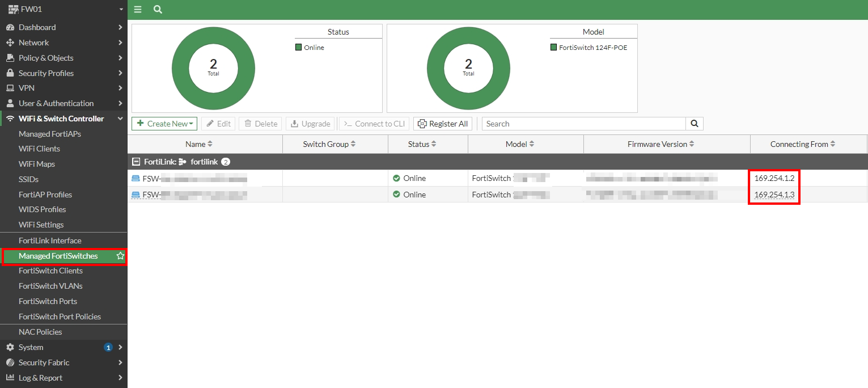Expand the Dashboard menu chevron
The width and height of the screenshot is (868, 388).
[x=120, y=27]
